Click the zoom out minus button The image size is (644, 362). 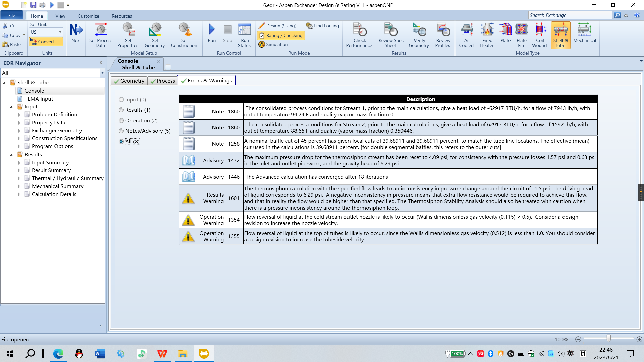[578, 339]
